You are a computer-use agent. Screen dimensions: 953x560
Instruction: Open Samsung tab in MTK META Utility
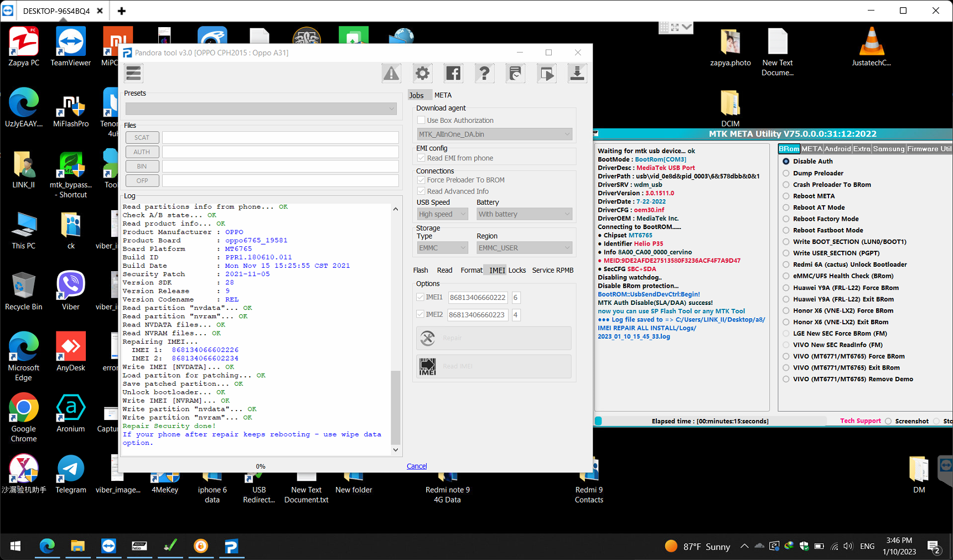click(x=888, y=148)
